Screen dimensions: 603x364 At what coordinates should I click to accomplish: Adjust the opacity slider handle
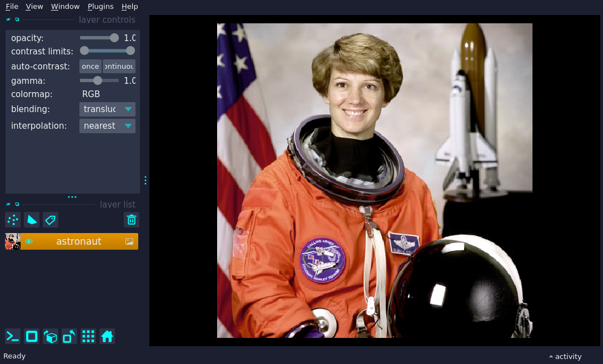[x=114, y=38]
